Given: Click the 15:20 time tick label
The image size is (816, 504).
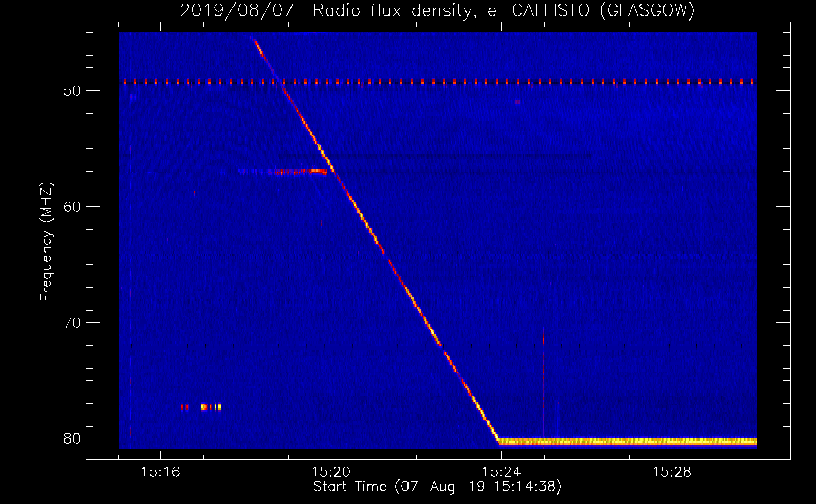Looking at the screenshot, I should point(331,472).
